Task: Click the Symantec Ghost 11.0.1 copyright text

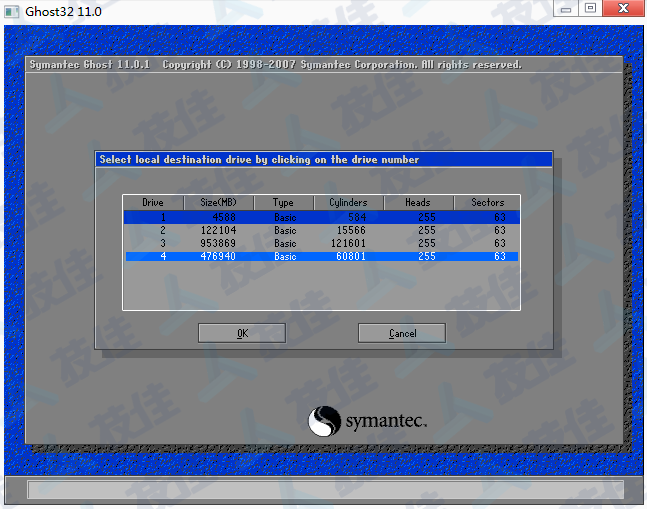Action: (276, 65)
